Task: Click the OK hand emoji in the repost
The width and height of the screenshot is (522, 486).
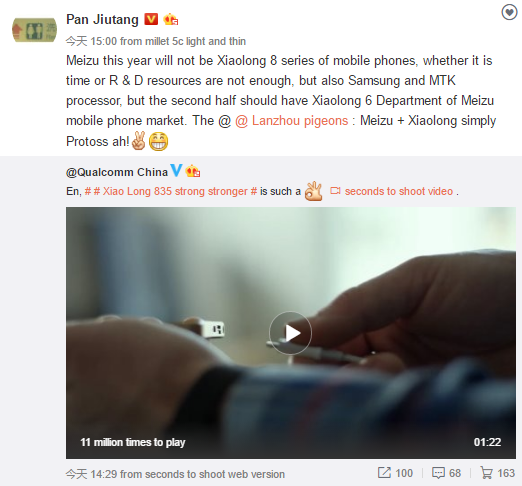Action: (314, 191)
